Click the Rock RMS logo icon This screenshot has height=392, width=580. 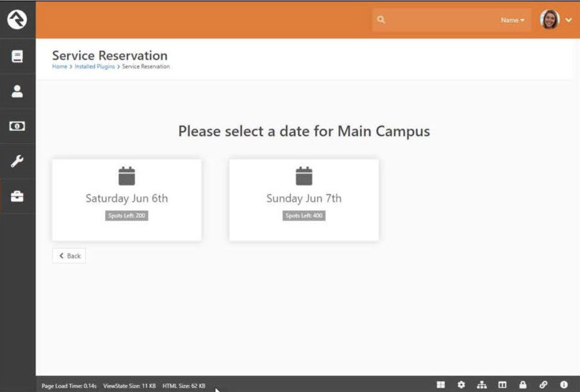click(x=17, y=19)
